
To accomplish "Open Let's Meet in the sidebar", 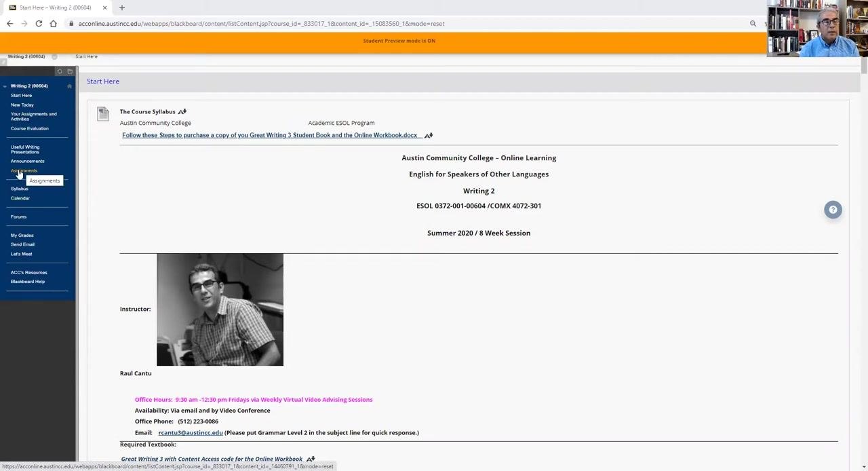I will 21,254.
